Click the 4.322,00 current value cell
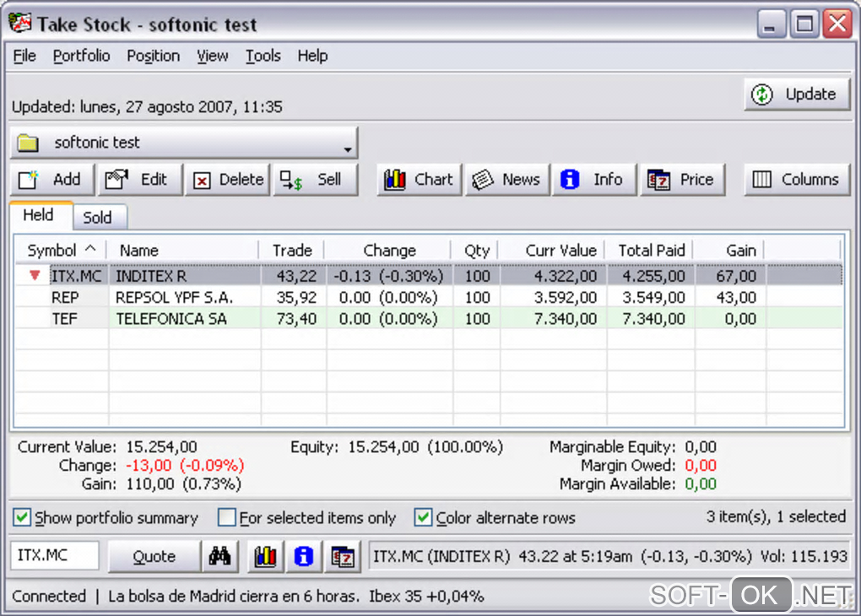 (x=554, y=276)
